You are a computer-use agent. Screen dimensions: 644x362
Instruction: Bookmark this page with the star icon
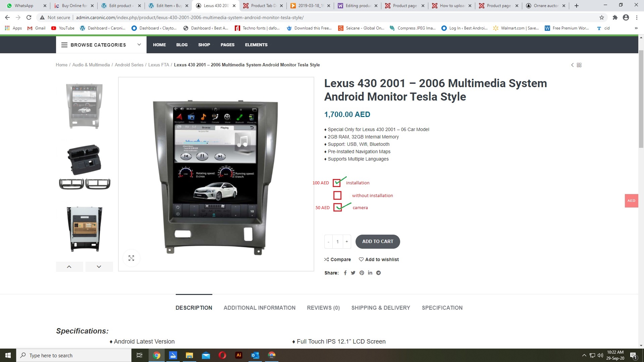602,17
